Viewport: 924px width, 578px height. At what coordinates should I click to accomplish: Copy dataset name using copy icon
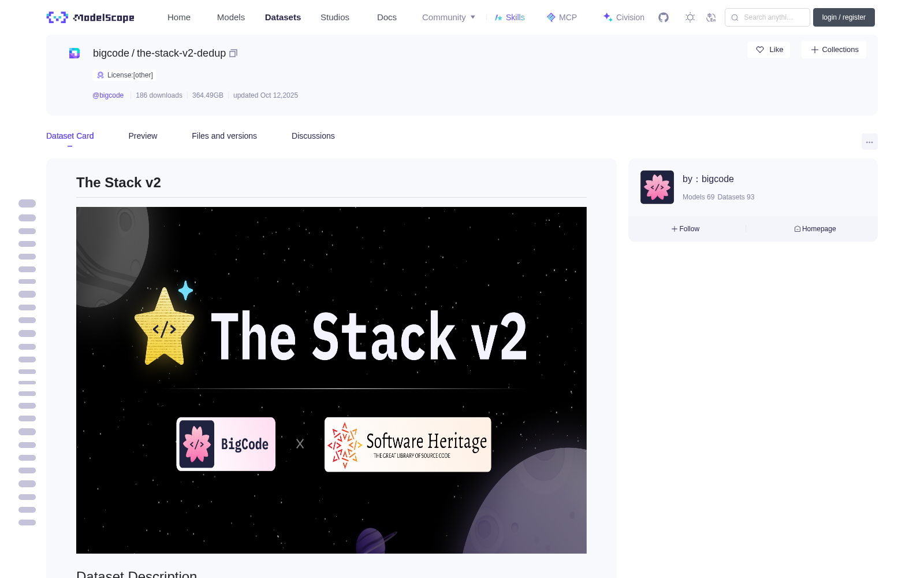point(233,53)
